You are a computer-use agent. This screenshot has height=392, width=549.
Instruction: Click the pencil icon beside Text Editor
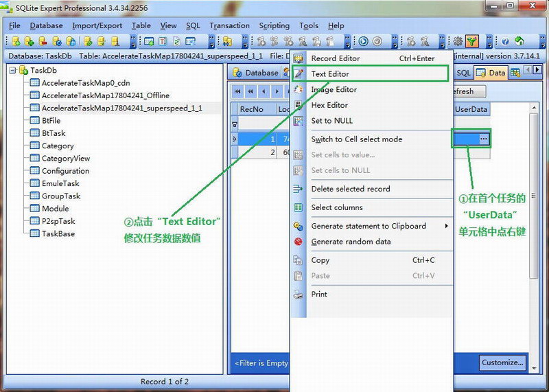[x=299, y=73]
